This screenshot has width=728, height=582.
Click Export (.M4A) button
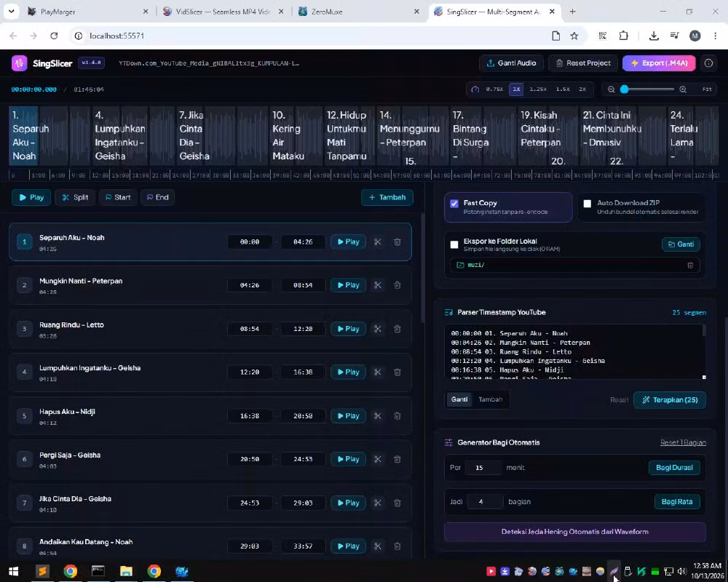point(659,63)
